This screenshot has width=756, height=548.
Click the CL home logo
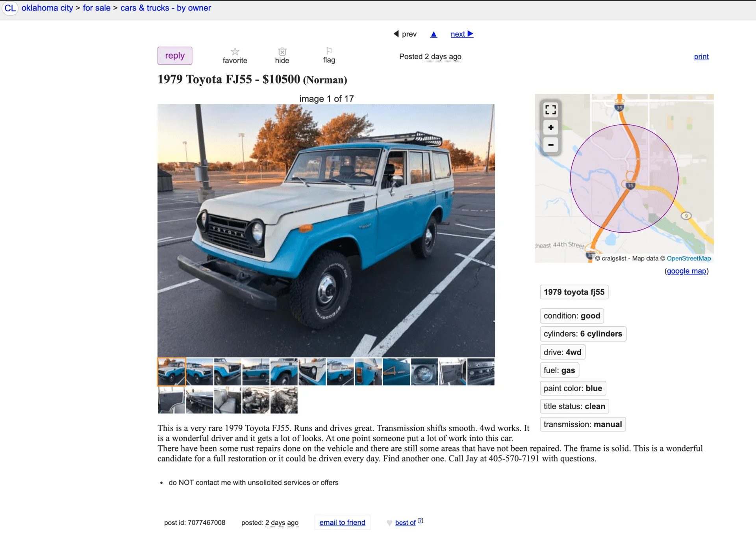click(10, 8)
